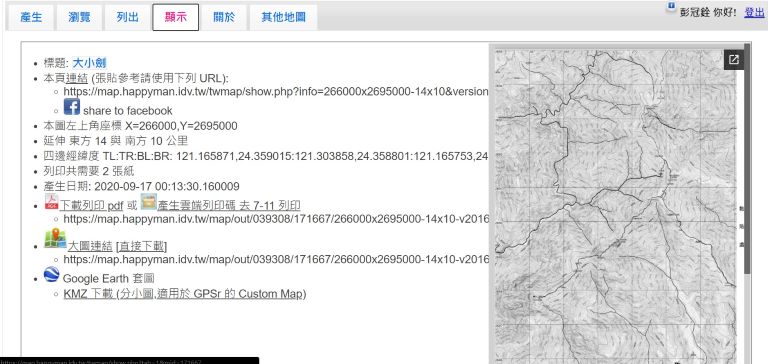This screenshot has width=768, height=364.
Task: Click the share to facebook text
Action: point(127,111)
